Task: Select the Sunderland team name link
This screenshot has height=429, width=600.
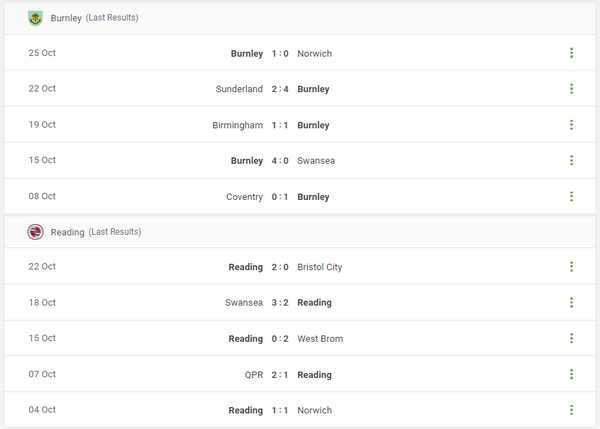Action: 239,89
